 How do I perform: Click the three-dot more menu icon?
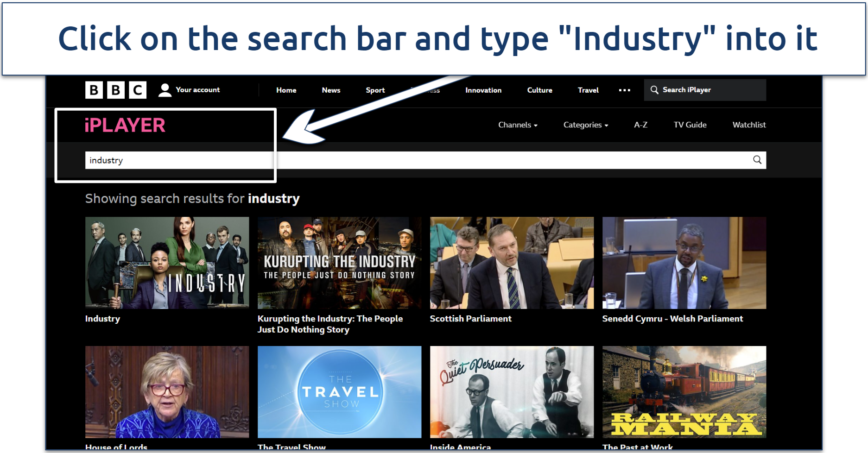(x=624, y=90)
